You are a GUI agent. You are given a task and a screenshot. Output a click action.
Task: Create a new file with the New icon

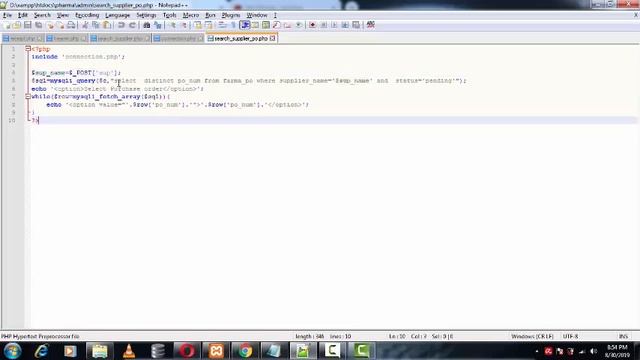click(7, 25)
